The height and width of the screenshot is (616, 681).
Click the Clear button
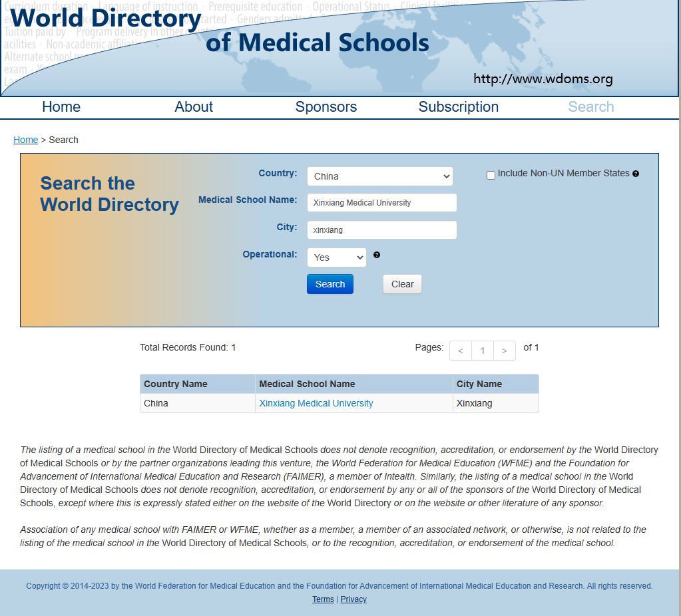(402, 284)
